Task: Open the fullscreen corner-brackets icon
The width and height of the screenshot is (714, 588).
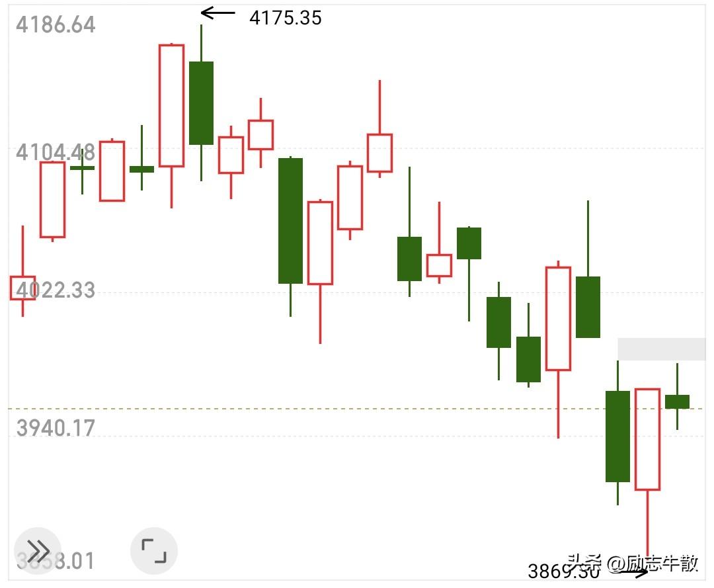Action: pos(154,551)
